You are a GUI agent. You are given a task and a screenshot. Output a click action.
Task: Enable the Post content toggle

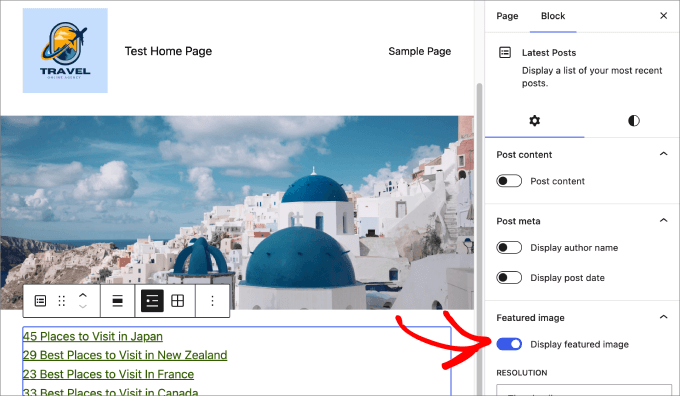pyautogui.click(x=509, y=181)
